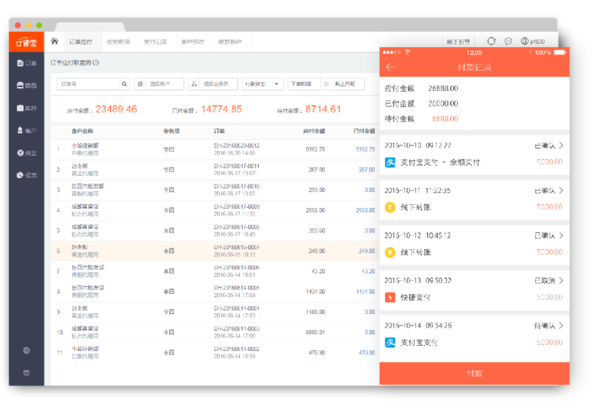Open the order start date picker
The height and width of the screenshot is (411, 600).
click(x=303, y=84)
